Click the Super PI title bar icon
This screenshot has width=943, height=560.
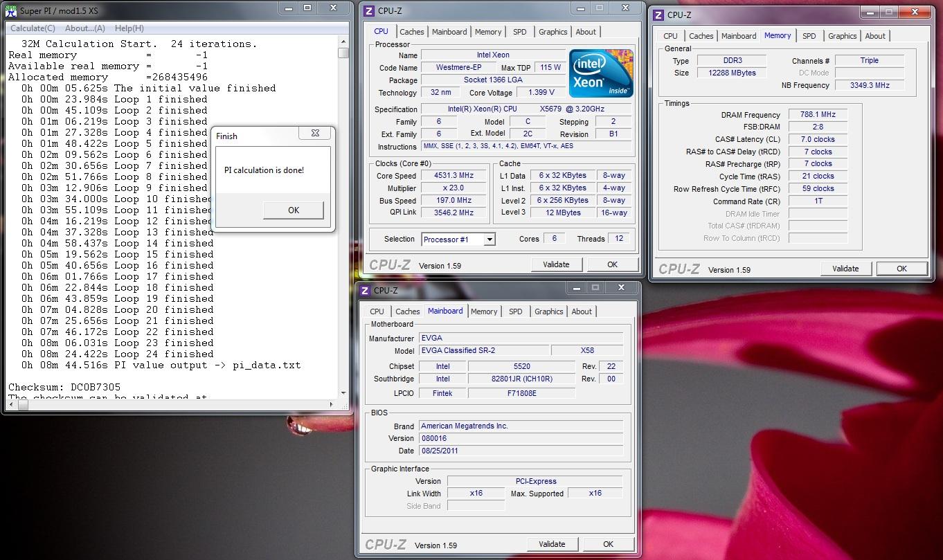tap(11, 10)
